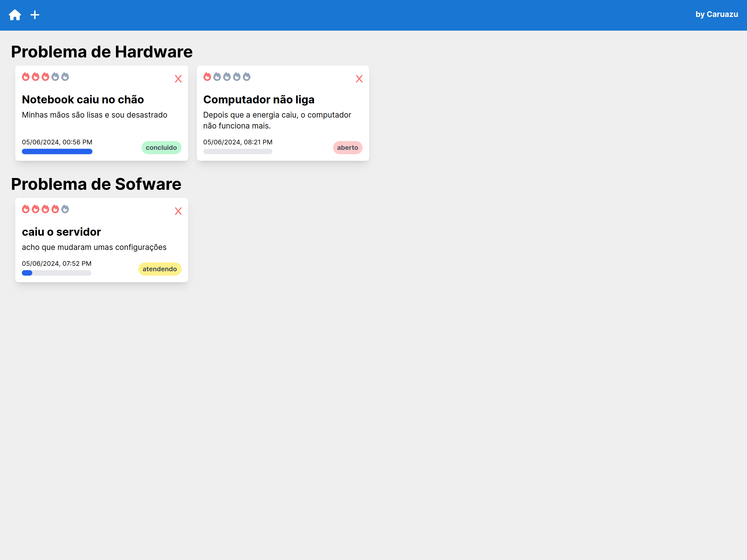747x560 pixels.
Task: Click the home icon in header
Action: 15,15
